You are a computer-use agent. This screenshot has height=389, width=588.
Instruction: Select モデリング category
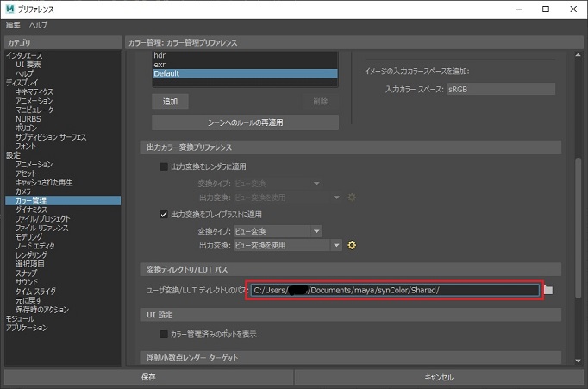click(28, 236)
